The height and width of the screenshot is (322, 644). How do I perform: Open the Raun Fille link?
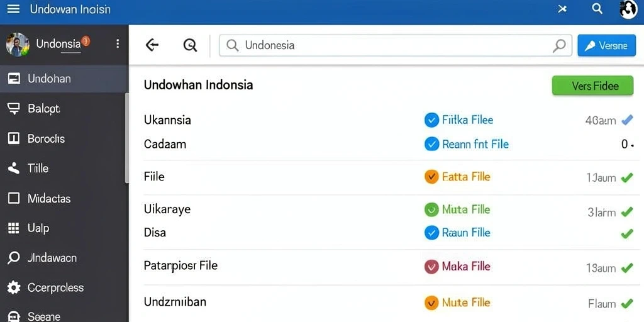pyautogui.click(x=466, y=233)
